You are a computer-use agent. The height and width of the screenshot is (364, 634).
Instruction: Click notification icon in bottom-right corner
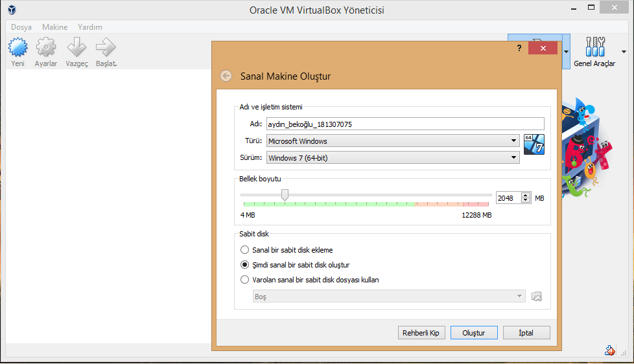point(610,350)
